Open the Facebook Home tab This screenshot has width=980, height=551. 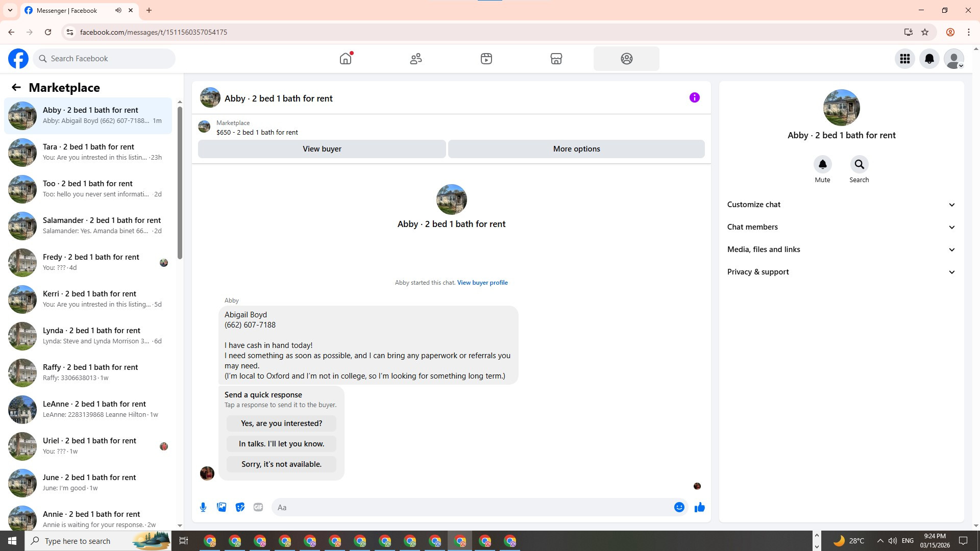click(346, 59)
